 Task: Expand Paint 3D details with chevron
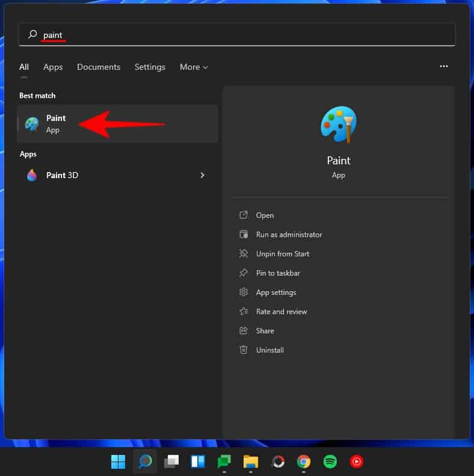(x=202, y=175)
